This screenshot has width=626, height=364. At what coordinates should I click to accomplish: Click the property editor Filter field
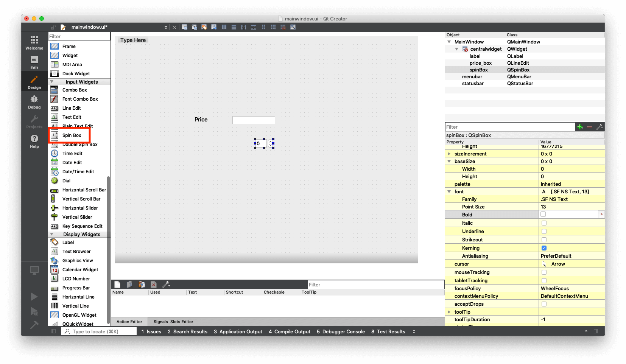pos(510,127)
